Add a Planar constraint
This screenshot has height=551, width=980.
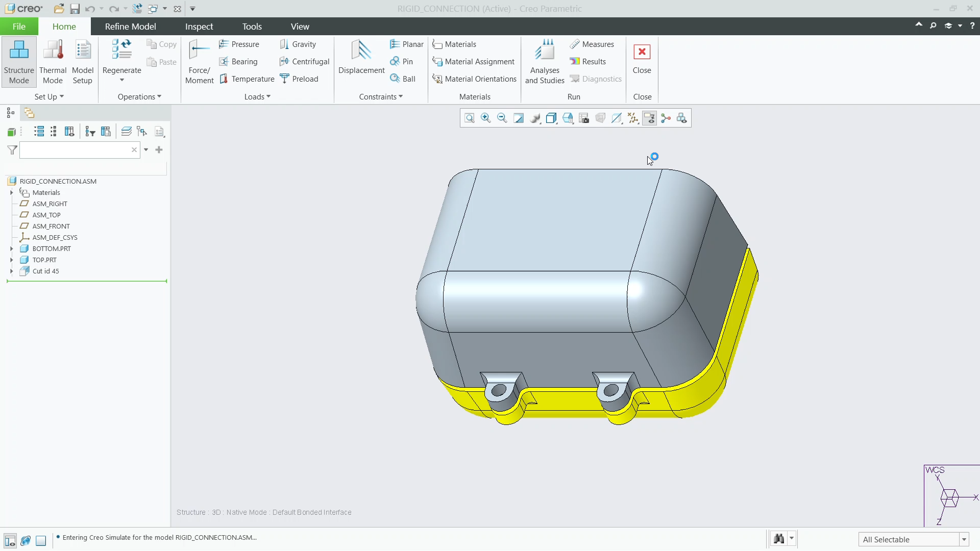(406, 44)
